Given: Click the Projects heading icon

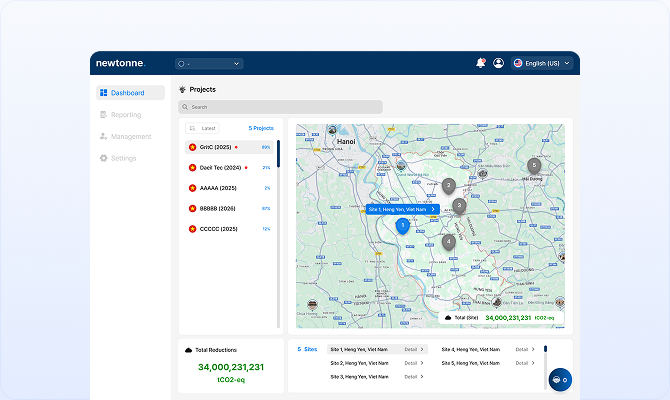Looking at the screenshot, I should click(182, 89).
